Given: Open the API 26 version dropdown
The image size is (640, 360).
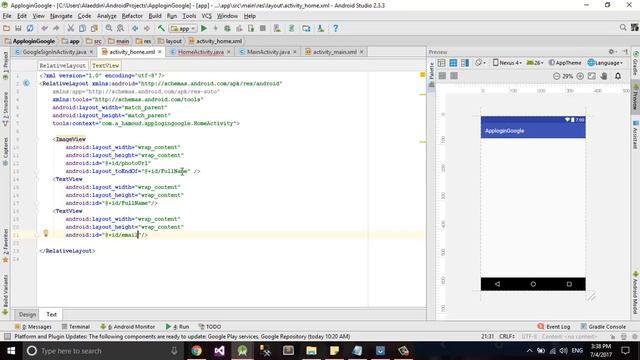Looking at the screenshot, I should [x=535, y=62].
